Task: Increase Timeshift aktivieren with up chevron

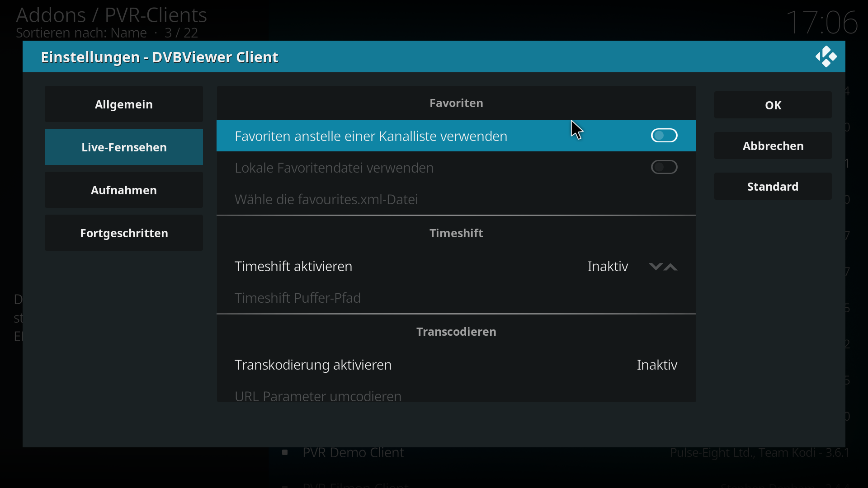Action: 671,267
